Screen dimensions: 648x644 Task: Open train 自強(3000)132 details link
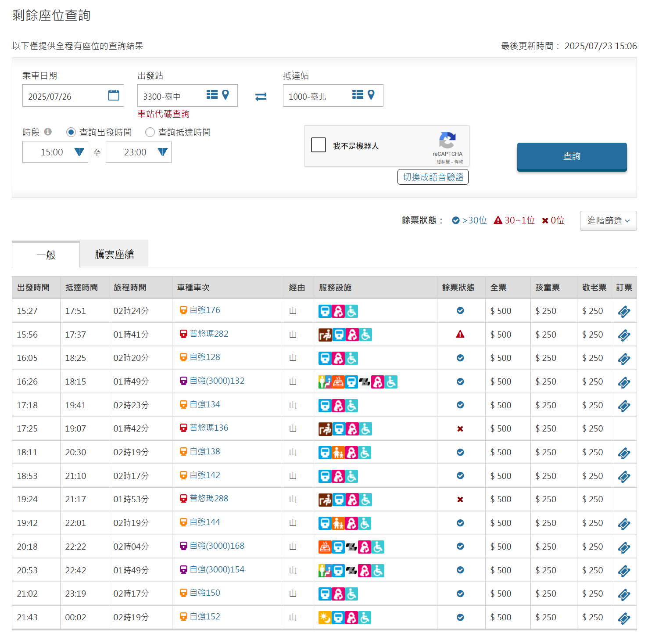coord(217,381)
